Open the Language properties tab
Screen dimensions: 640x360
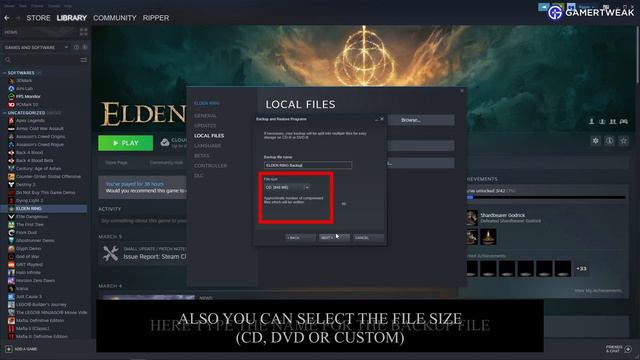coord(207,146)
